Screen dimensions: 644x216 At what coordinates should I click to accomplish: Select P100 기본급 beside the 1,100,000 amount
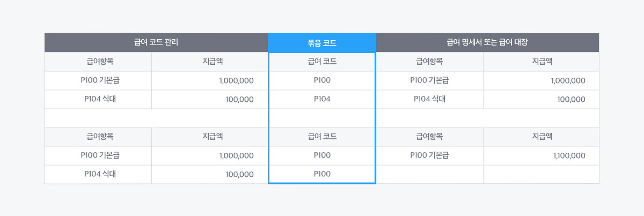click(429, 155)
